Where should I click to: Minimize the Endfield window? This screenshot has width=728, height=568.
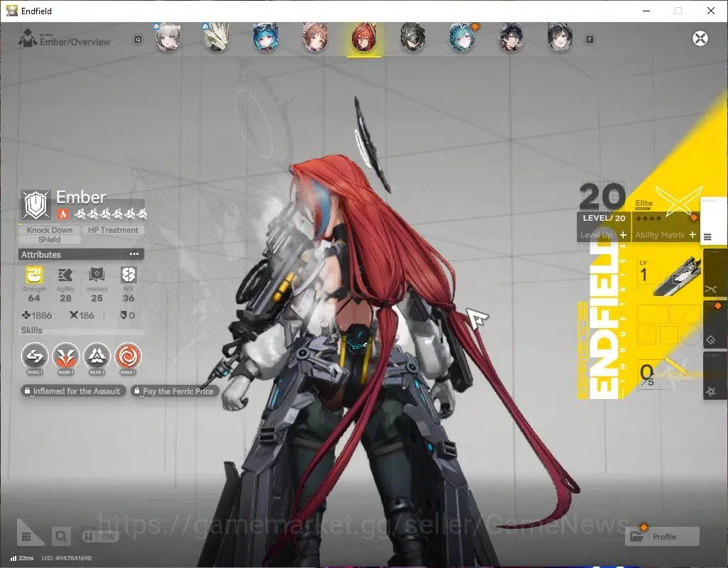(x=646, y=11)
